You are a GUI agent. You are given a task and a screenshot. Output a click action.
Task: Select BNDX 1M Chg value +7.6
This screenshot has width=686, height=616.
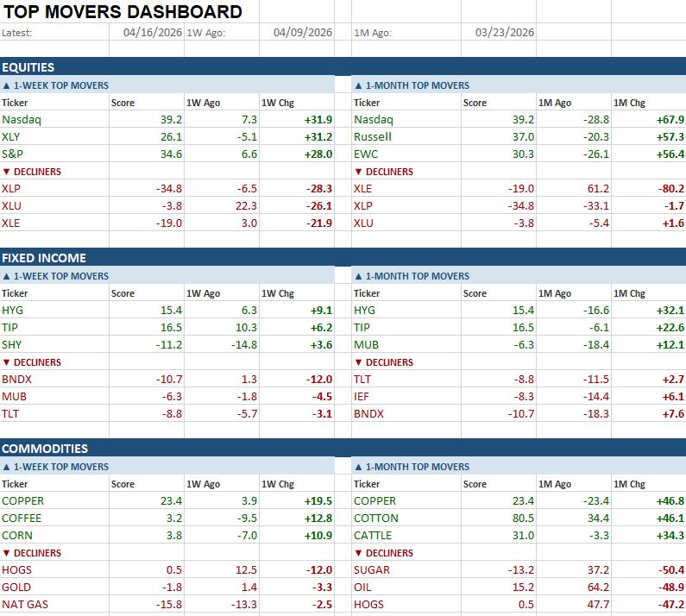click(649, 414)
